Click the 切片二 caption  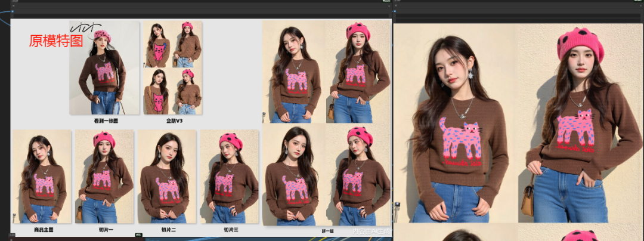click(168, 230)
